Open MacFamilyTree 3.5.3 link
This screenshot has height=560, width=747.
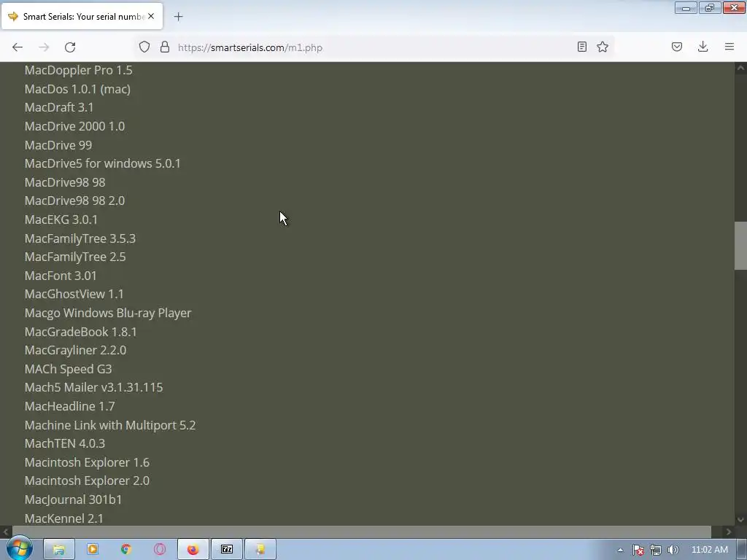pos(80,238)
